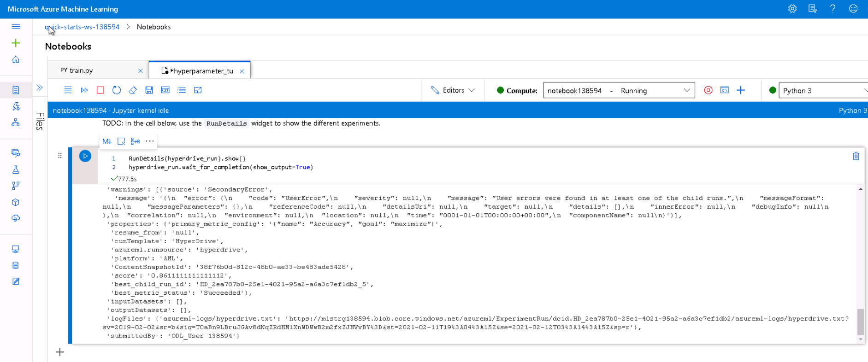Open terminal for compute
Image resolution: width=868 pixels, height=362 pixels.
[x=725, y=90]
